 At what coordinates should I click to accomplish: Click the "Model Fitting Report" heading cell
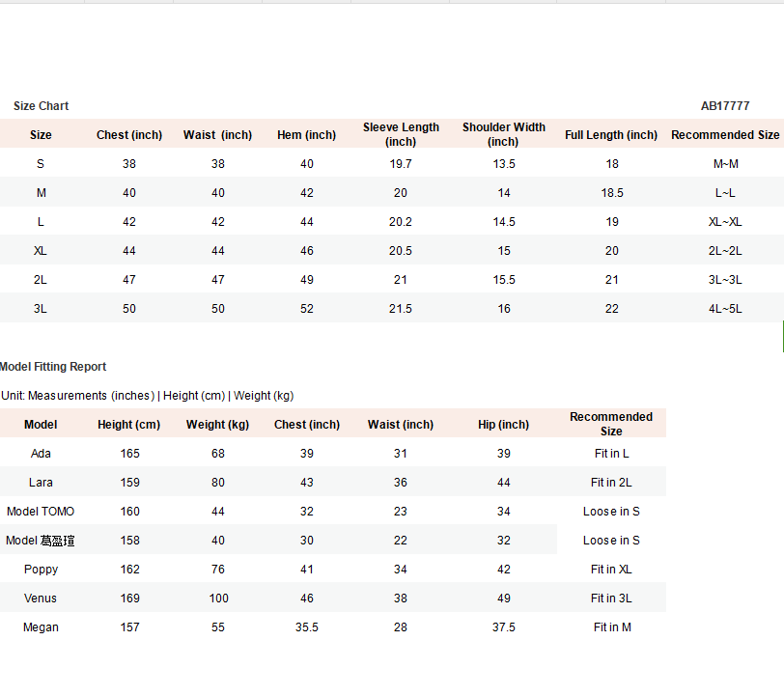pos(54,367)
